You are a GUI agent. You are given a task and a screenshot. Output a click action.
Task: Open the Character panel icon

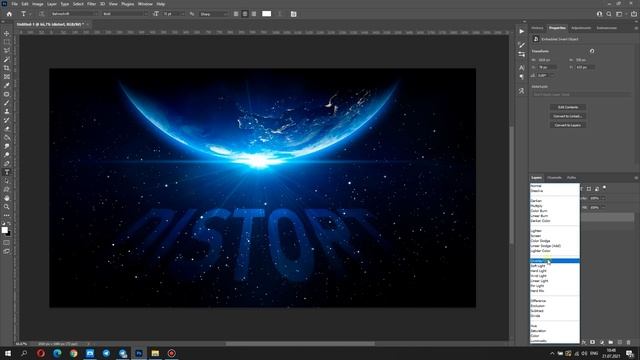pos(522,68)
